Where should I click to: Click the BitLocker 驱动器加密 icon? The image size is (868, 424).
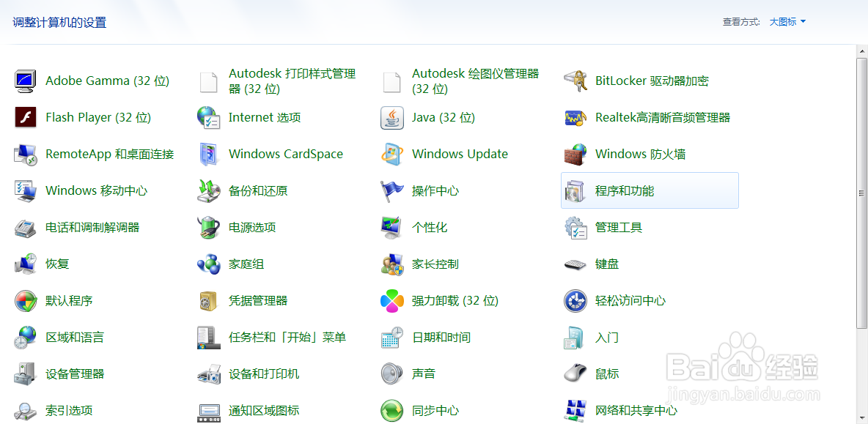(575, 81)
